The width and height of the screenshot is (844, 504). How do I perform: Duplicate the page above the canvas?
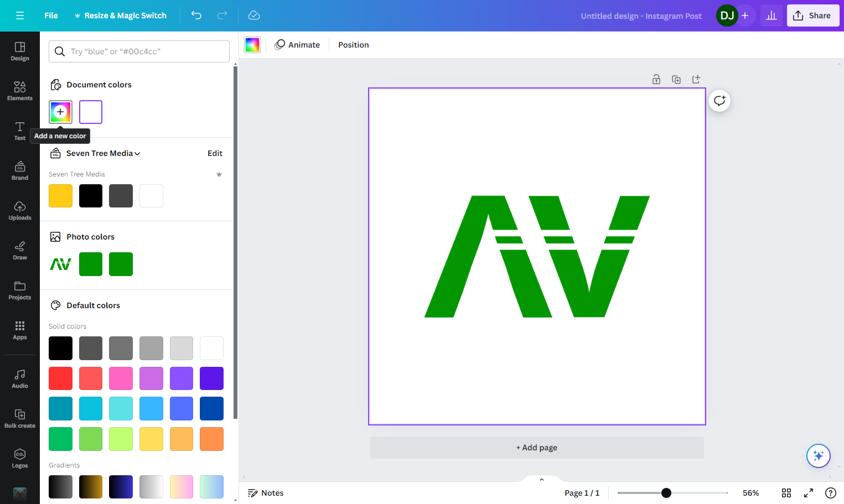tap(676, 79)
